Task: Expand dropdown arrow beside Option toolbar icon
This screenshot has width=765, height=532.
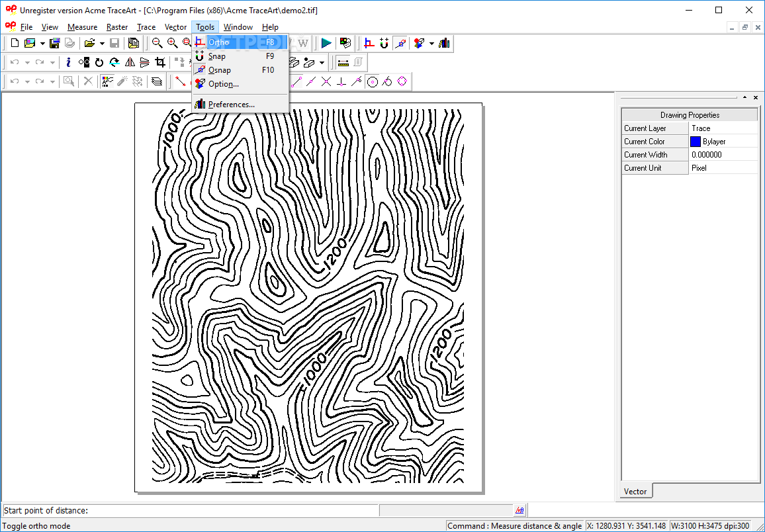Action: (431, 44)
